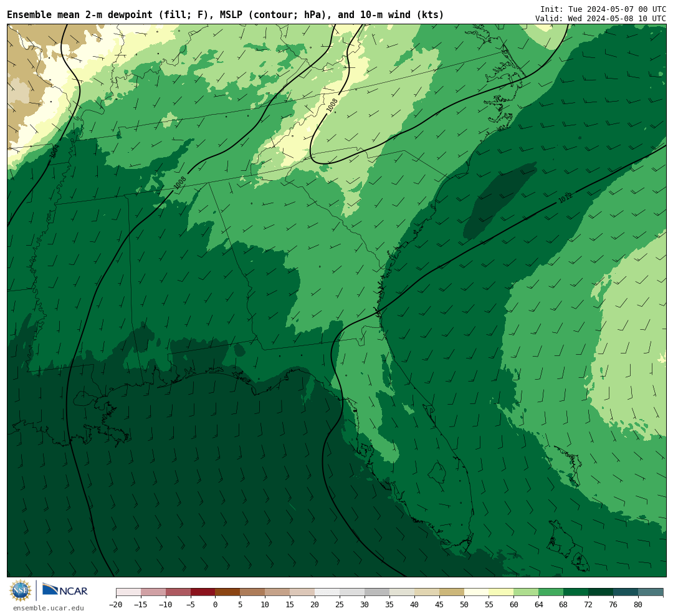Click the colorbar tick label '−20'
The width and height of the screenshot is (673, 616).
pyautogui.click(x=116, y=604)
